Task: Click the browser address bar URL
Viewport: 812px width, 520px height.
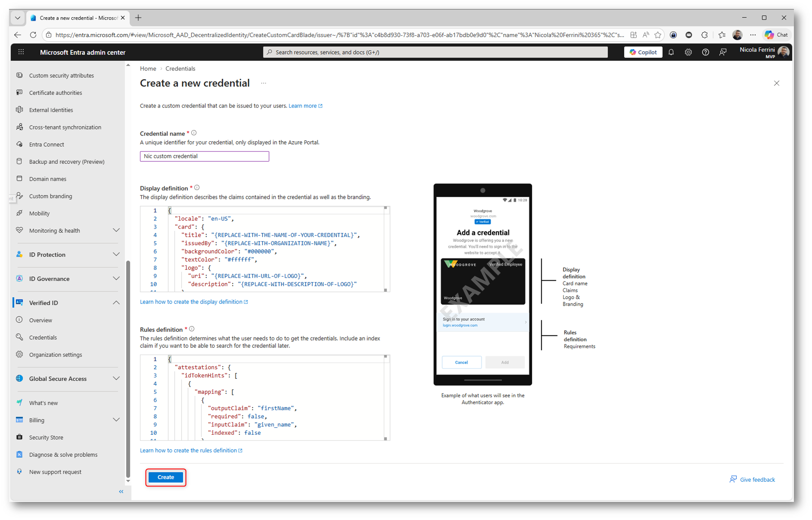Action: click(339, 35)
